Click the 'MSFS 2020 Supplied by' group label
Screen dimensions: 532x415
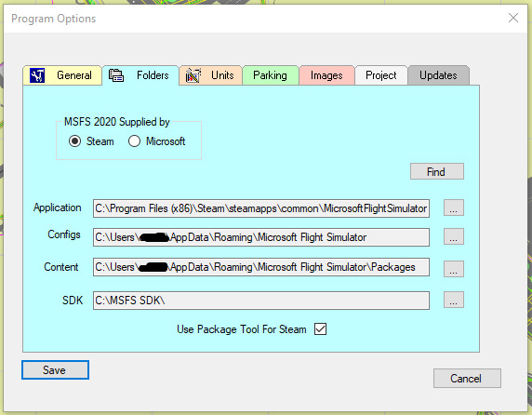[x=116, y=122]
